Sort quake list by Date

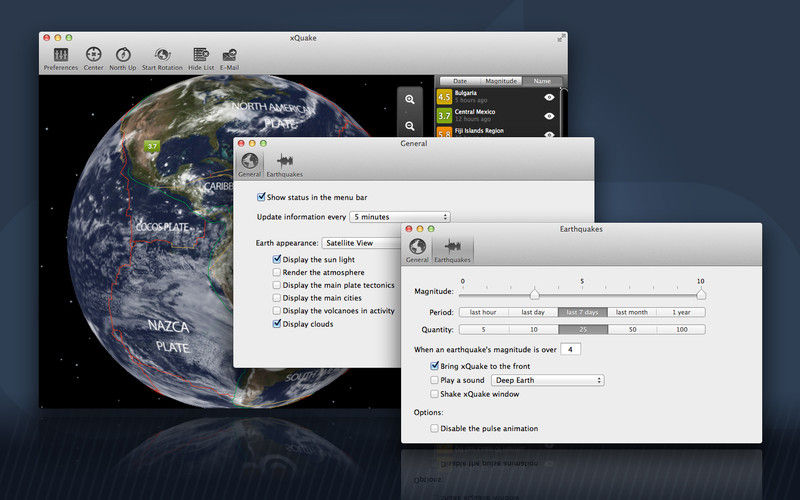pyautogui.click(x=460, y=81)
